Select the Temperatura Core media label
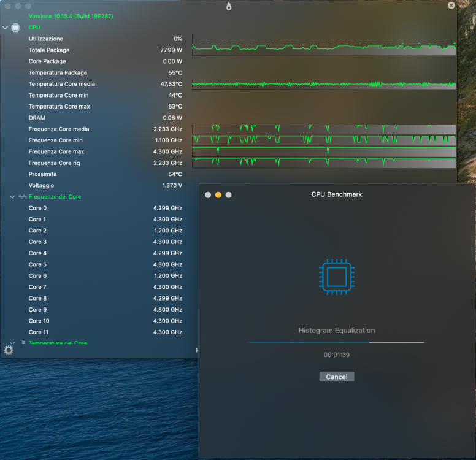 click(x=61, y=84)
